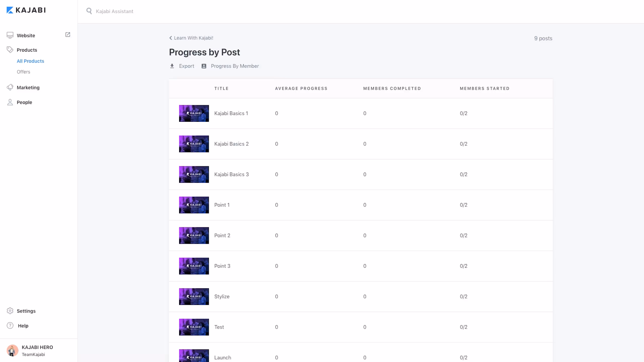Image resolution: width=644 pixels, height=362 pixels.
Task: Select All Products in sidebar
Action: coord(30,61)
